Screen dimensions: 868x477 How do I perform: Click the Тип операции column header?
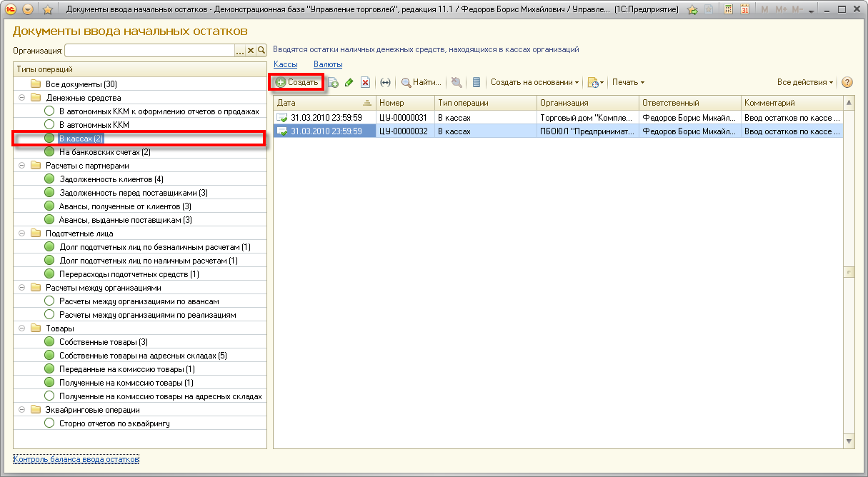click(x=486, y=103)
